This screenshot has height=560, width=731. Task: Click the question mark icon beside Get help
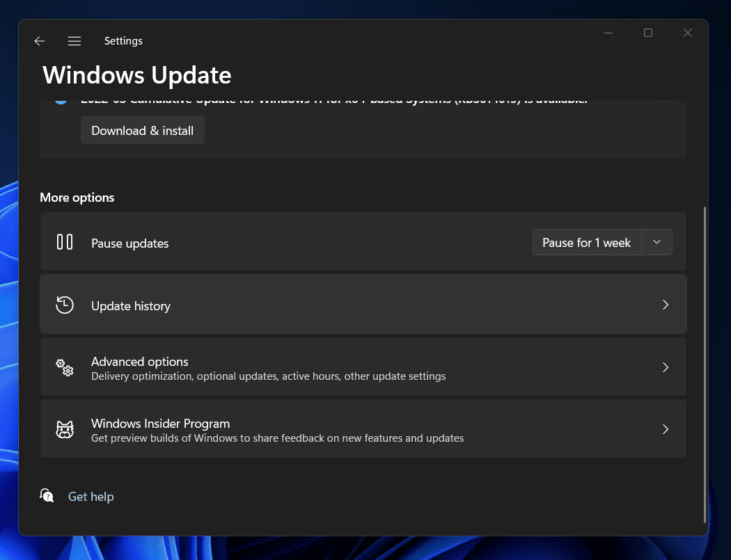click(x=46, y=495)
